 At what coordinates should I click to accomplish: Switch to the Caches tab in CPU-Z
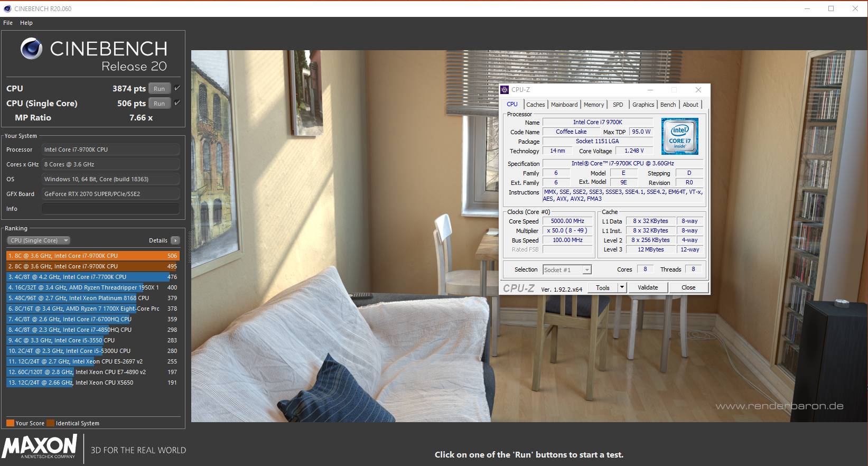(x=535, y=105)
